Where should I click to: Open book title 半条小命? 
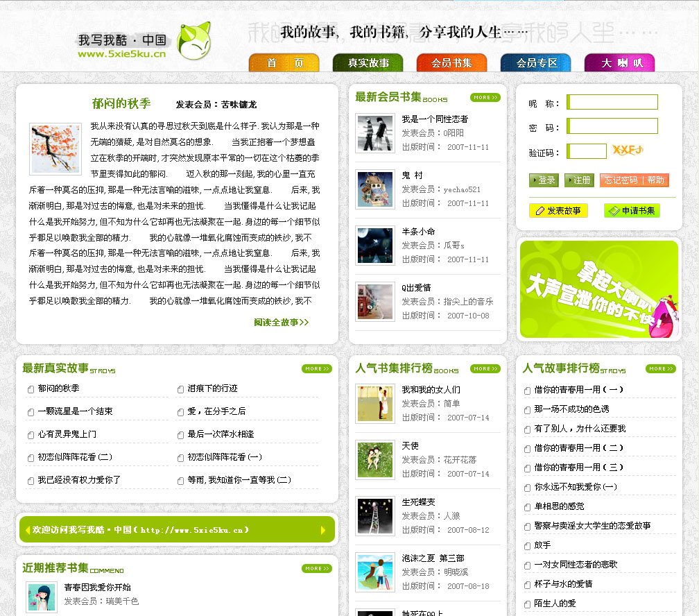click(x=418, y=232)
